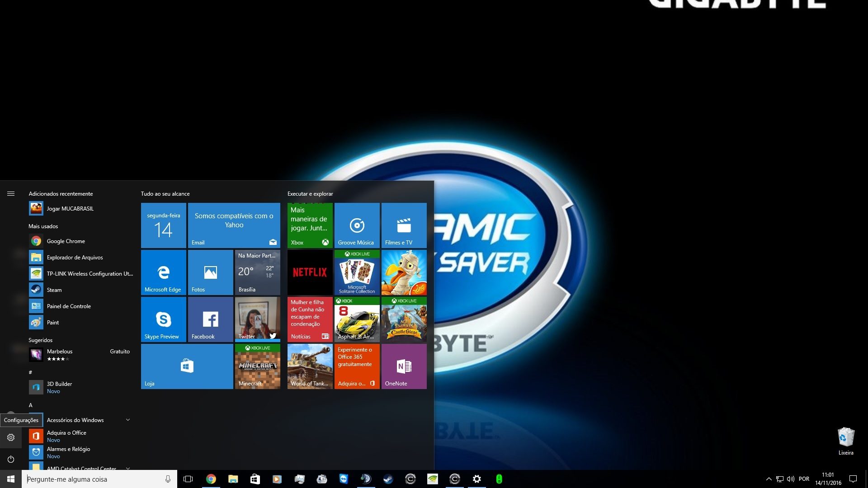Show hidden system tray icons
The image size is (868, 488).
point(769,479)
